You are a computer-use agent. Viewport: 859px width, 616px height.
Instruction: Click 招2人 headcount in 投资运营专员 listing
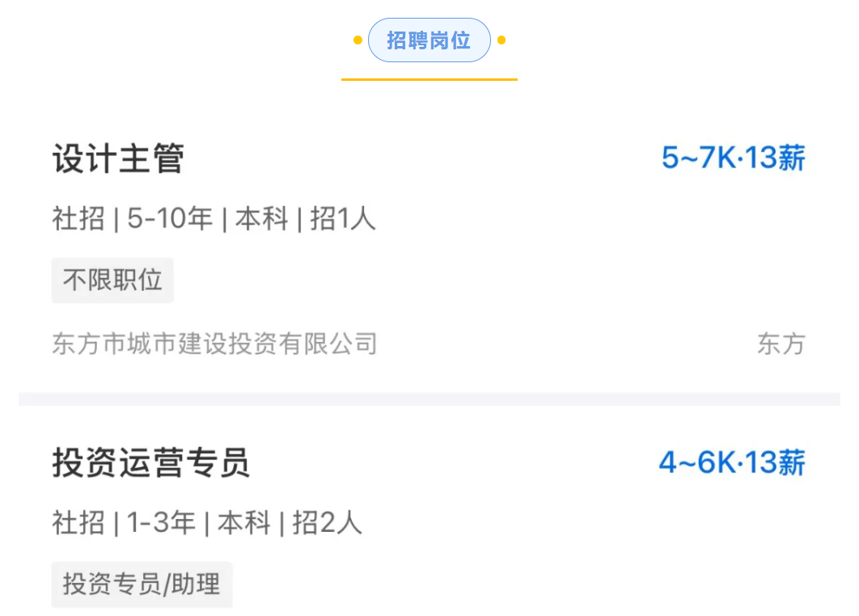pyautogui.click(x=327, y=523)
